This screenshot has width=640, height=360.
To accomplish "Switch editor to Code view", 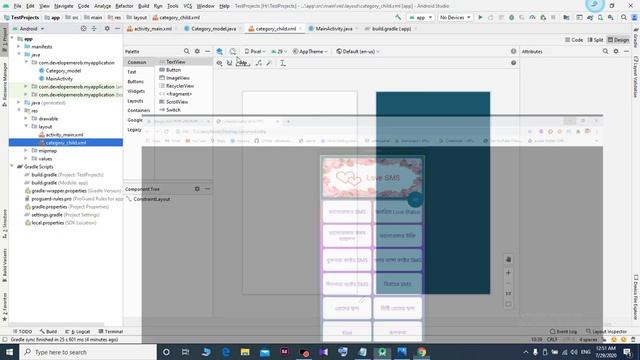I will [574, 40].
